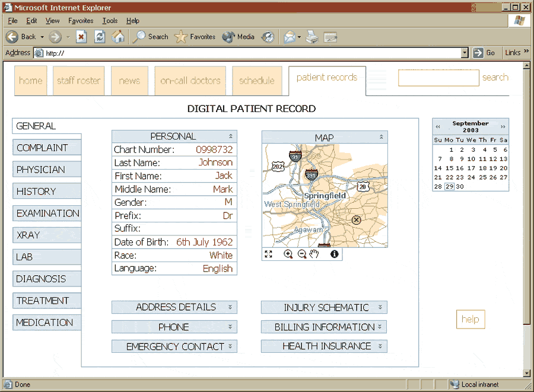Image resolution: width=534 pixels, height=392 pixels.
Task: Open the Favorites menu
Action: [80, 21]
